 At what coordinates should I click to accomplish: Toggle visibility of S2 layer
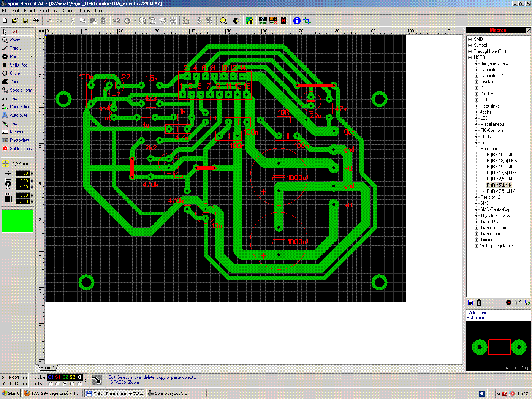point(72,377)
